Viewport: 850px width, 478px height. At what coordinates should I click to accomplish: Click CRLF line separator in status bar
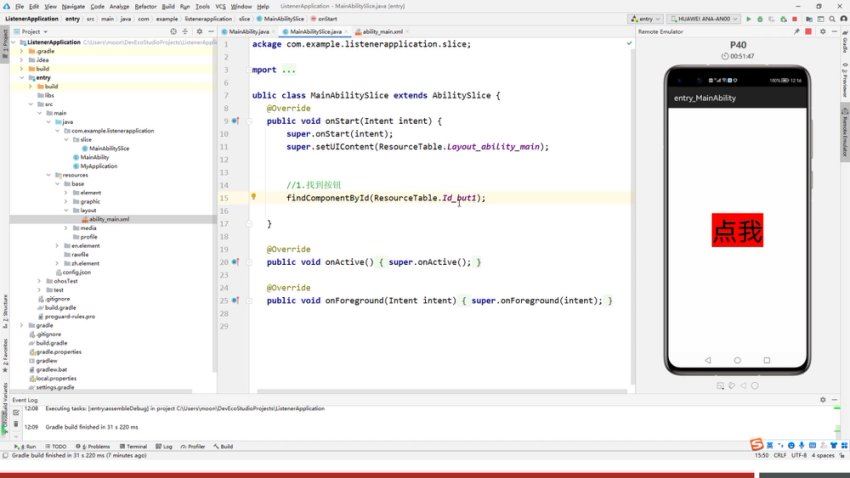coord(780,456)
